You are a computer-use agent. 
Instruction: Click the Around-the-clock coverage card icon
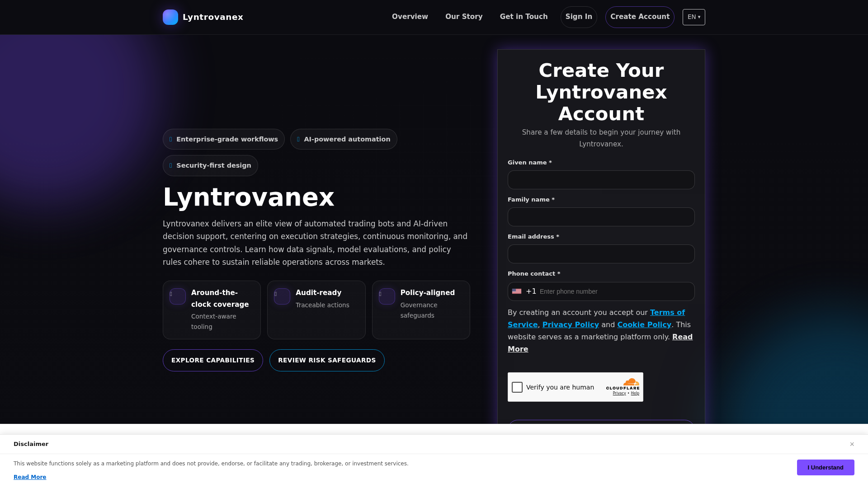pyautogui.click(x=178, y=296)
